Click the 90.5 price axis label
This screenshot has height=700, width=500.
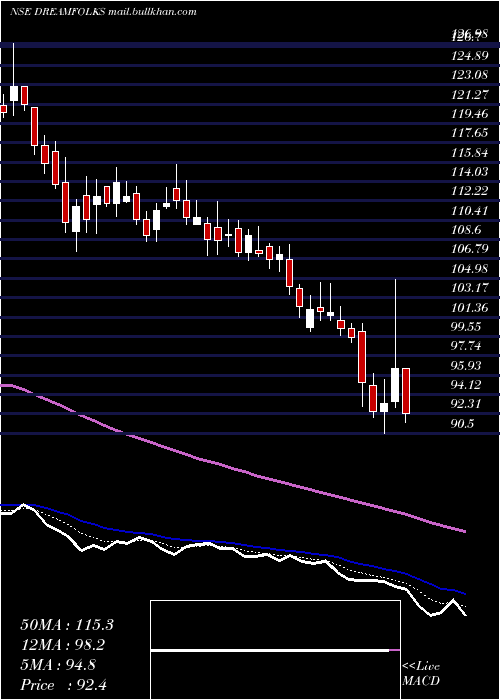pyautogui.click(x=463, y=423)
